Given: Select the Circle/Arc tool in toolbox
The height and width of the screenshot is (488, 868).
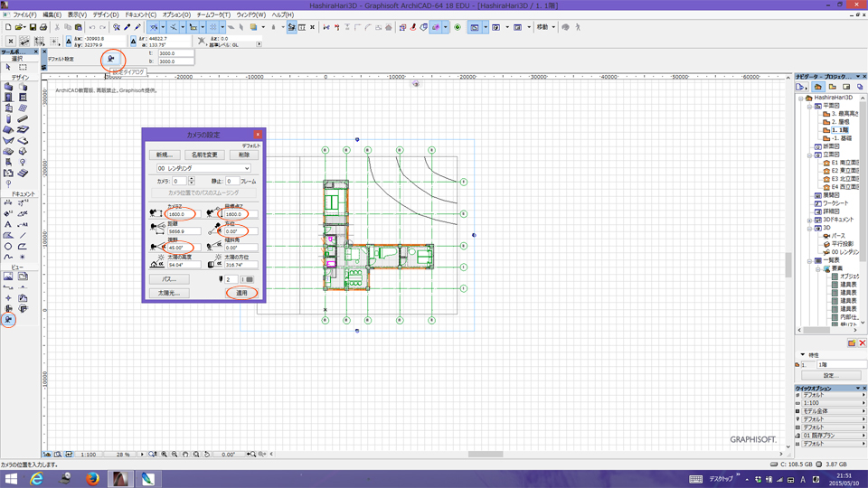Looking at the screenshot, I should click(8, 246).
